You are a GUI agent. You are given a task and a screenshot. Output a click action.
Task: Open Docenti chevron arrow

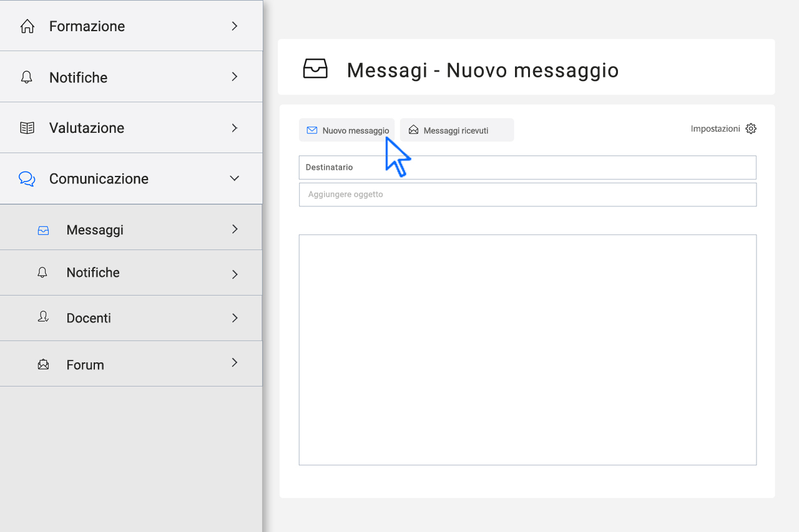pos(235,318)
